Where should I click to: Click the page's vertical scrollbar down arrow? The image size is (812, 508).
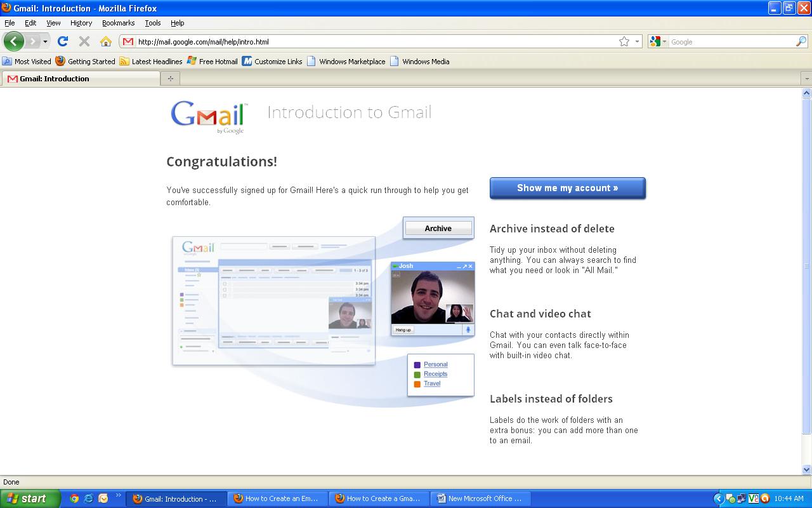[806, 470]
